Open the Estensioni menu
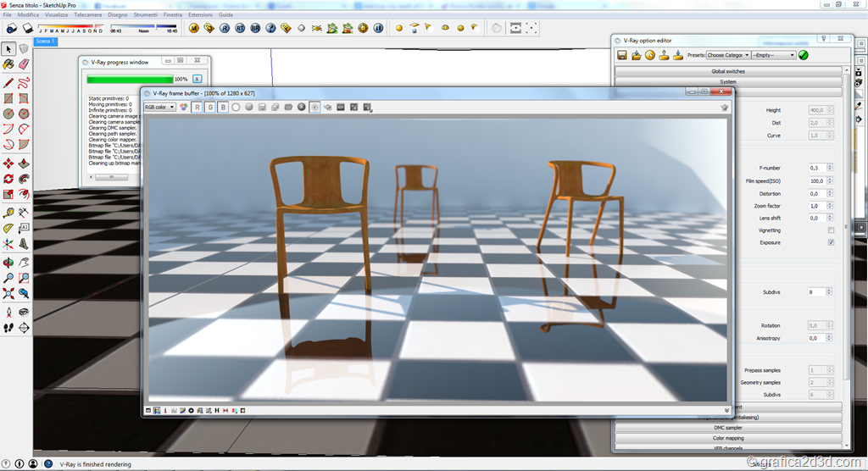Screen dimensions: 868x471 click(x=200, y=15)
